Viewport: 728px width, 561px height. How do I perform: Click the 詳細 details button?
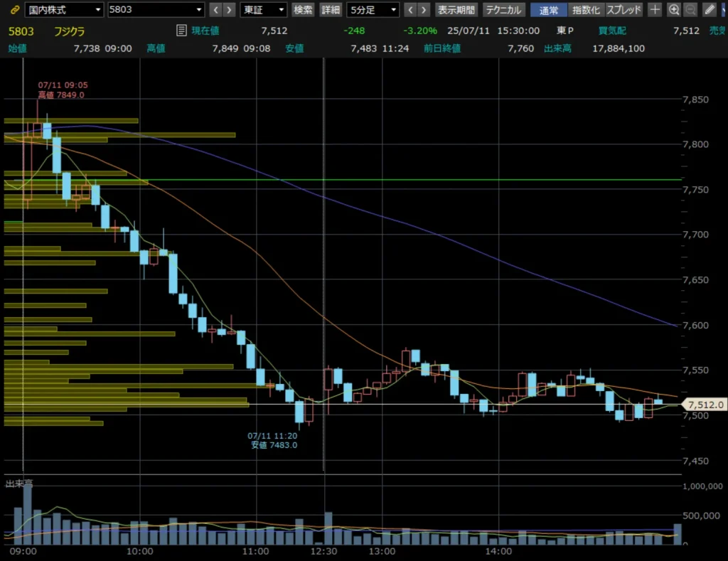click(331, 10)
